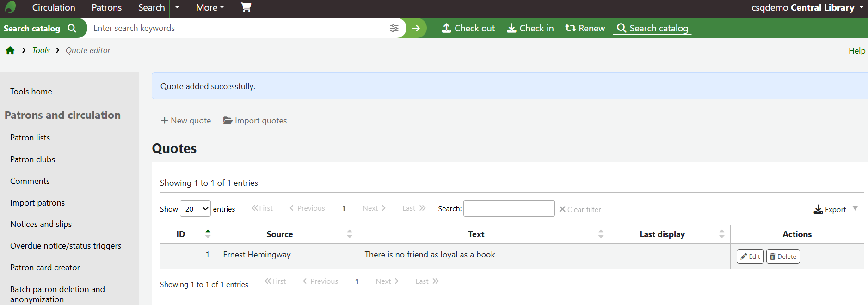Click the home breadcrumb icon
This screenshot has width=868, height=305.
[10, 50]
